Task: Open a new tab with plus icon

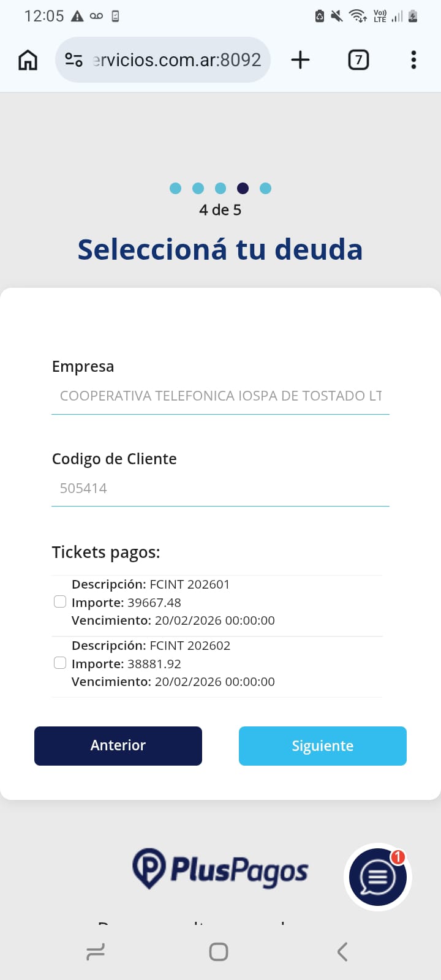Action: pos(300,60)
